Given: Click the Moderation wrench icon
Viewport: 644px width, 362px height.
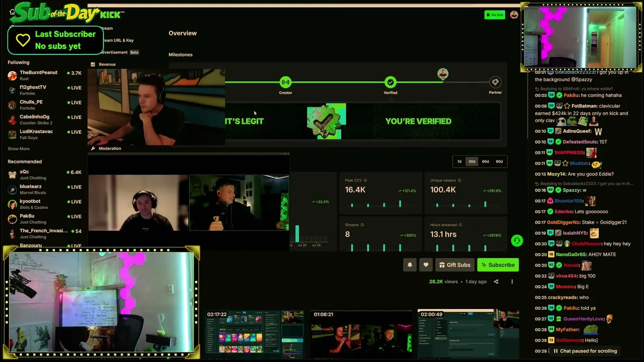Looking at the screenshot, I should 93,148.
